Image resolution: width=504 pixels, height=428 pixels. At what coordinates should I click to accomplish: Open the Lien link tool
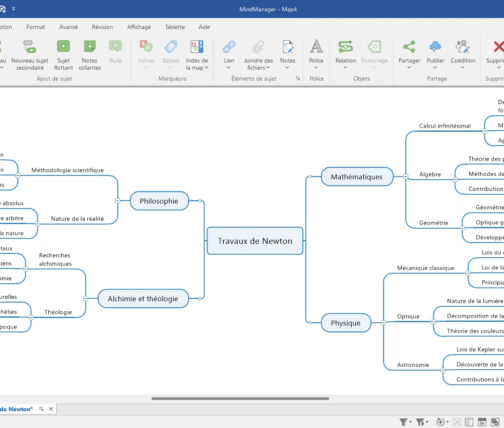[x=229, y=47]
